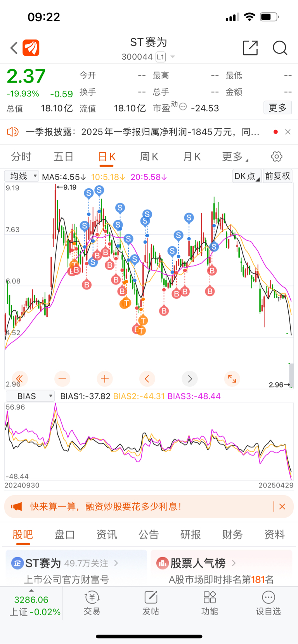Open the 功能 functions icon
The width and height of the screenshot is (298, 644).
click(210, 603)
